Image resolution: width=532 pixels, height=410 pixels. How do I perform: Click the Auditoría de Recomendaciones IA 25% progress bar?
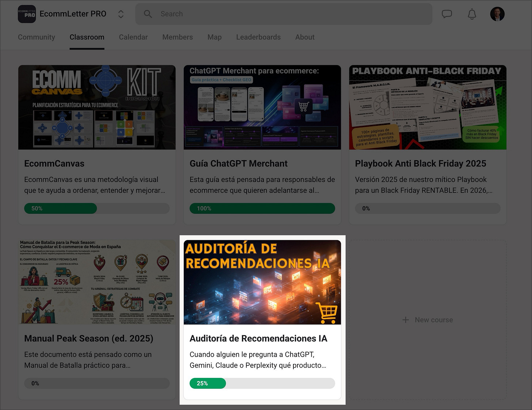coord(262,383)
